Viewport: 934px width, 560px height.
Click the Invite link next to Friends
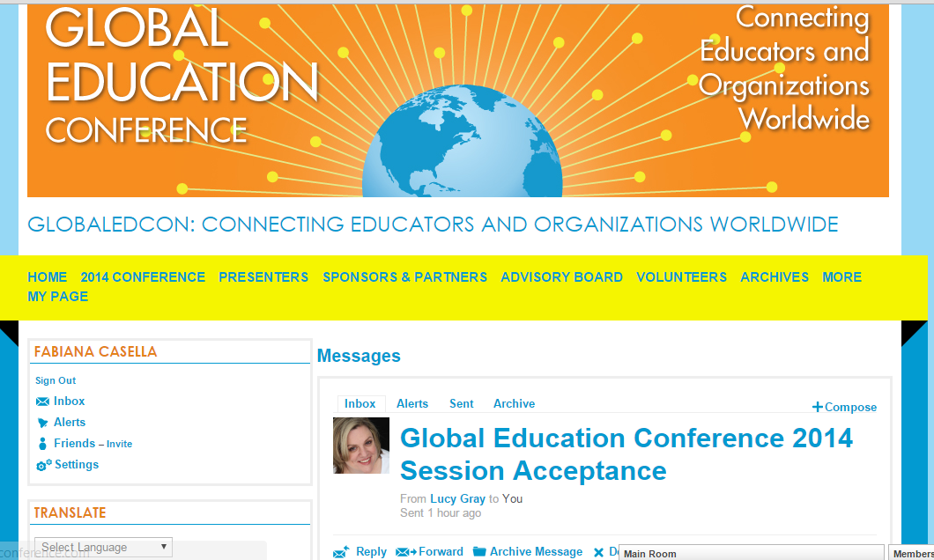point(119,444)
